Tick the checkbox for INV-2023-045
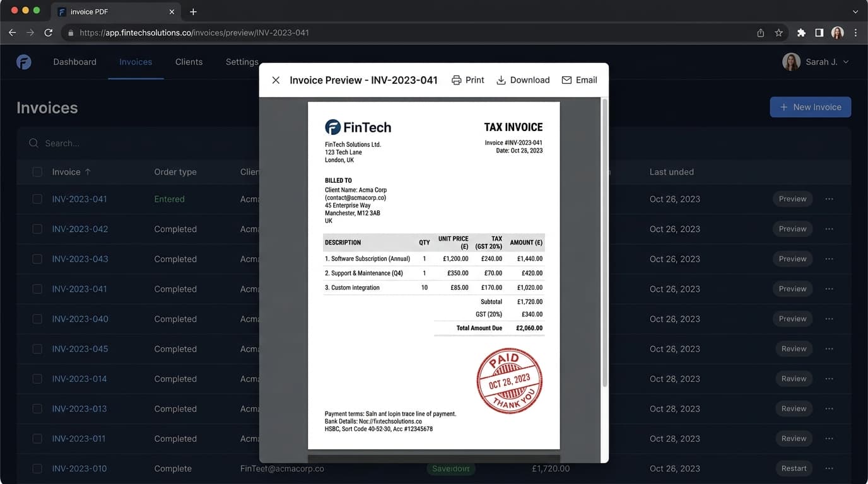868x484 pixels. [x=37, y=349]
